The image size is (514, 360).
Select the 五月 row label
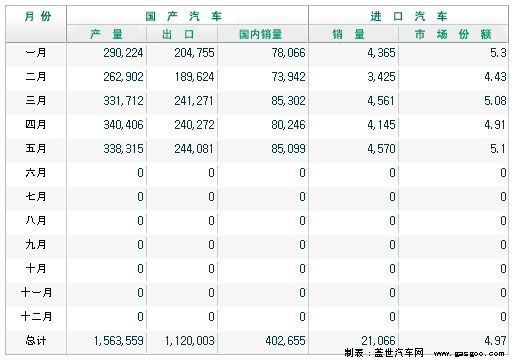(x=36, y=149)
